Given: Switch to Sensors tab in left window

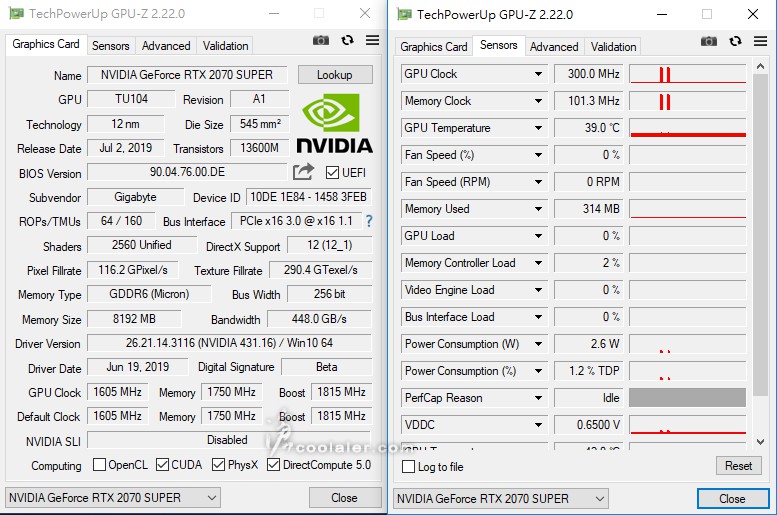Looking at the screenshot, I should [111, 46].
